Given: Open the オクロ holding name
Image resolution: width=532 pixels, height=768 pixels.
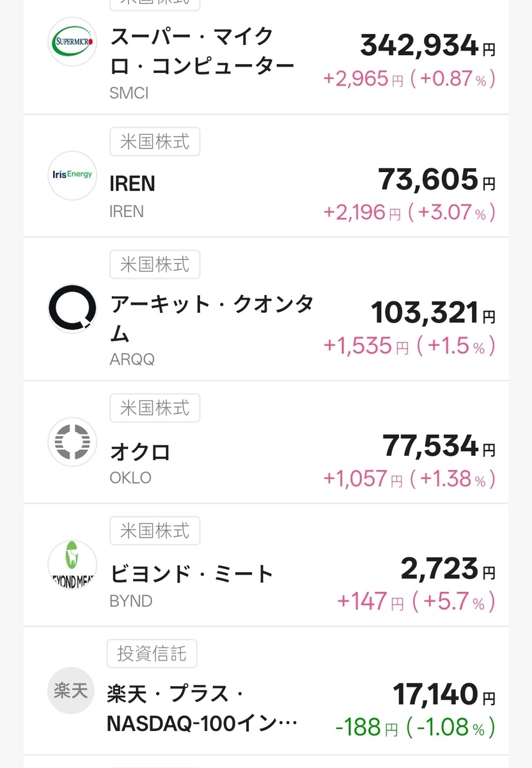Looking at the screenshot, I should [x=140, y=452].
